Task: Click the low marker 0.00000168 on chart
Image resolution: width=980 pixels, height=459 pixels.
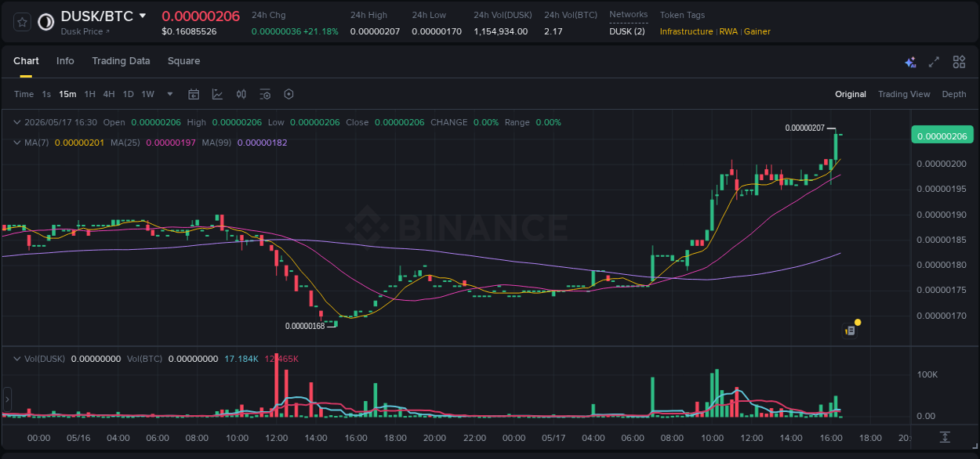Action: (x=305, y=326)
